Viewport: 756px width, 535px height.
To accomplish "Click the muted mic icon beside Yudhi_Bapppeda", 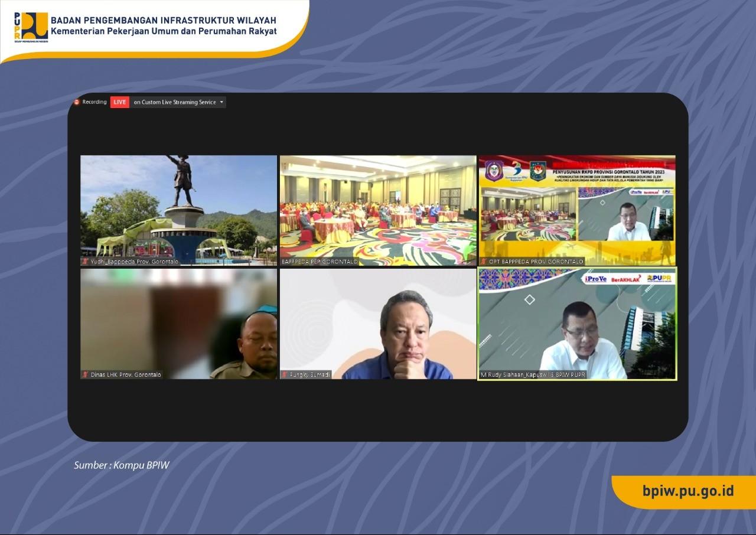I will point(86,261).
